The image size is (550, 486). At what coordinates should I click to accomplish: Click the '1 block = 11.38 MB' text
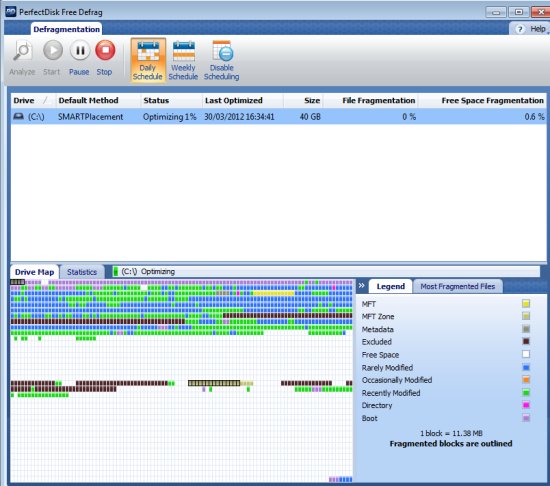pyautogui.click(x=451, y=433)
